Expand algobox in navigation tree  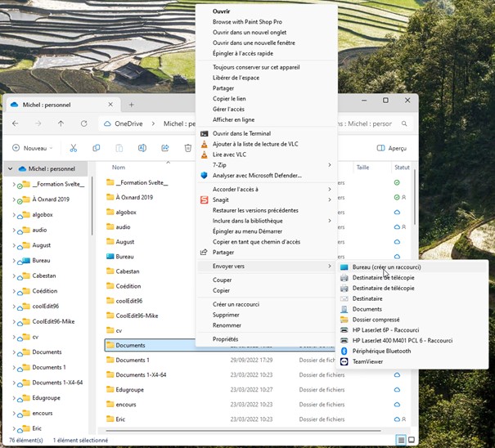[x=14, y=215]
